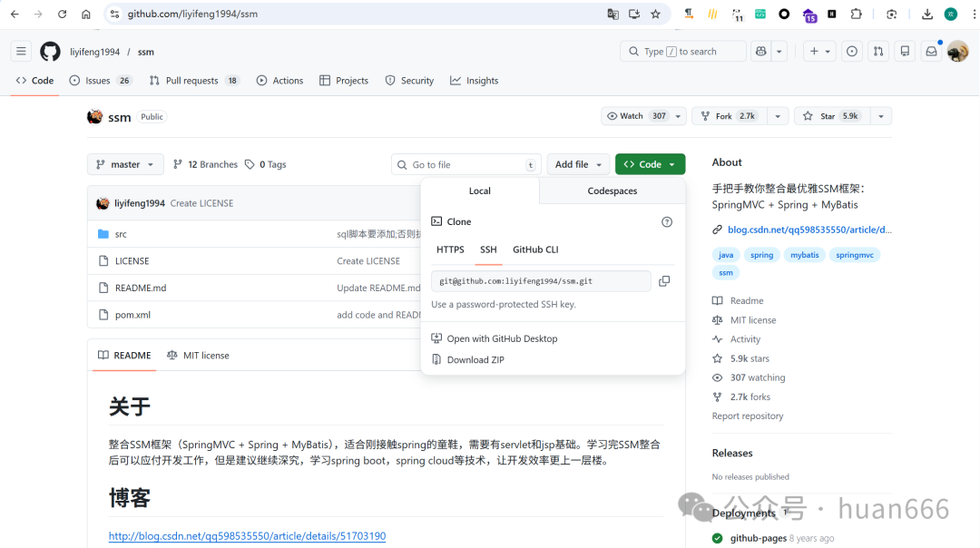The width and height of the screenshot is (980, 548).
Task: Click the GitHub logo home icon
Action: pyautogui.click(x=50, y=52)
